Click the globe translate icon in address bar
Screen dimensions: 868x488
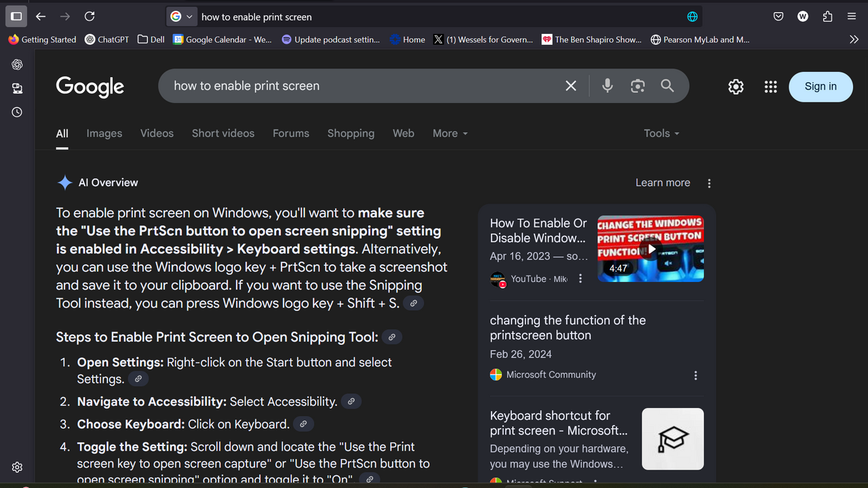click(692, 17)
